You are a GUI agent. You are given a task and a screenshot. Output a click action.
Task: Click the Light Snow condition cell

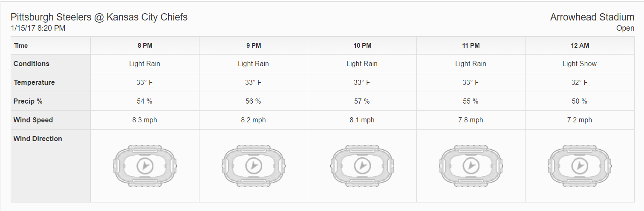pyautogui.click(x=580, y=64)
